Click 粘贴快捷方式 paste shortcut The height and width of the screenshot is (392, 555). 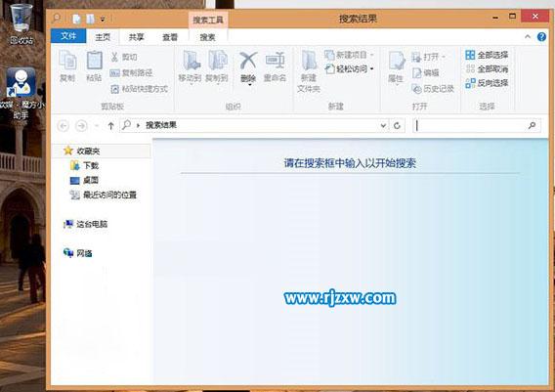click(x=139, y=89)
